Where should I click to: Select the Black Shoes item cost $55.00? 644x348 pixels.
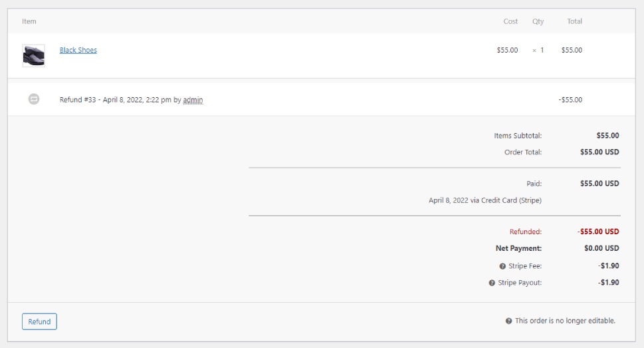click(x=507, y=50)
